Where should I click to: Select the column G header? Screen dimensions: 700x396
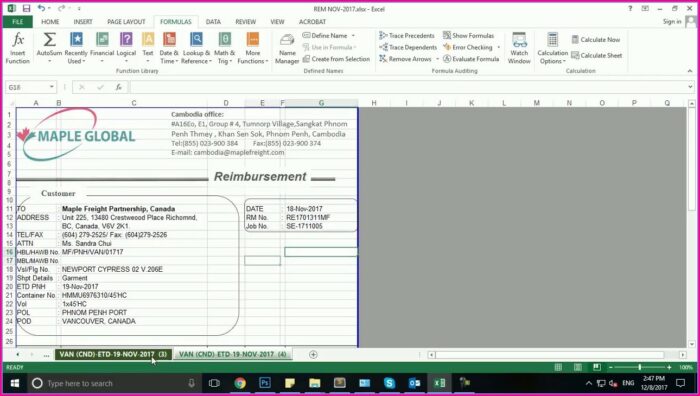click(321, 103)
